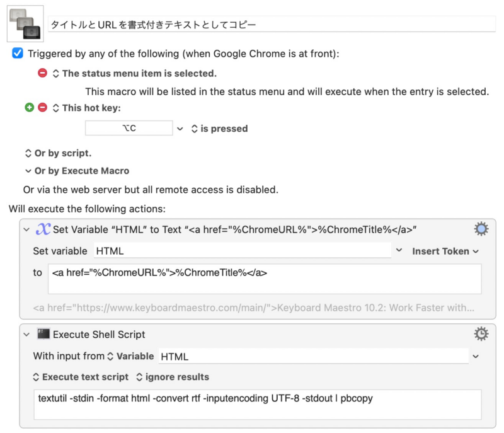Remove the status menu item trigger
The height and width of the screenshot is (433, 504).
42,73
